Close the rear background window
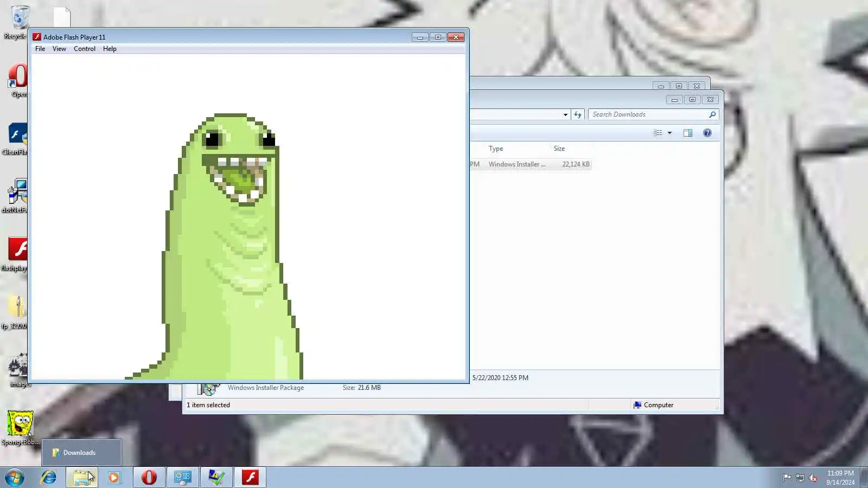The height and width of the screenshot is (488, 868). pos(697,86)
